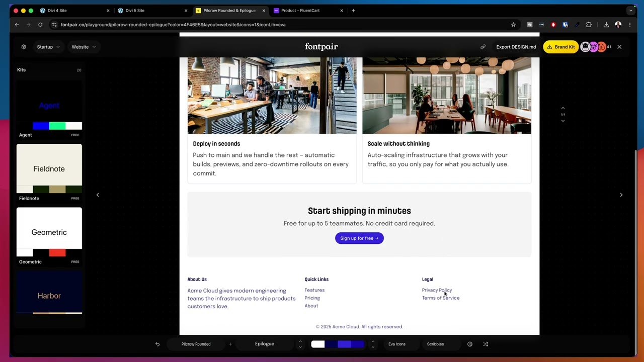
Task: Close the fontpair playground with the X
Action: point(619,47)
